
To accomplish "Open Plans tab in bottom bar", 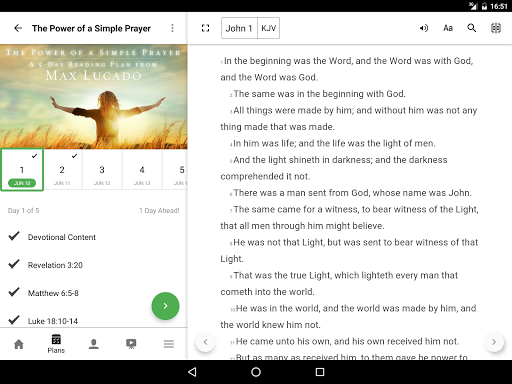I will tap(56, 344).
